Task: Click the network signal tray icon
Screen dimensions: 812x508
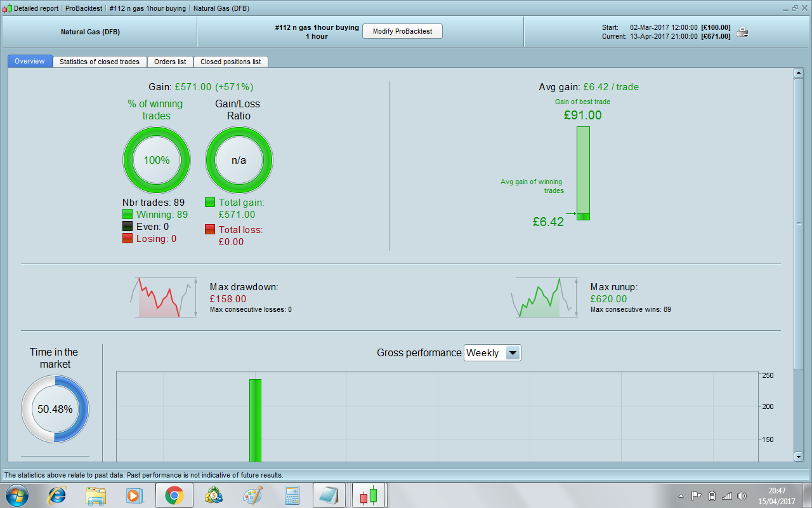Action: click(727, 496)
